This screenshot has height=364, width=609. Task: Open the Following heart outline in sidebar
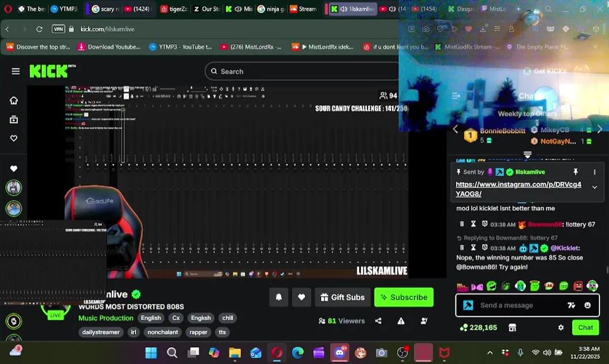click(x=14, y=138)
